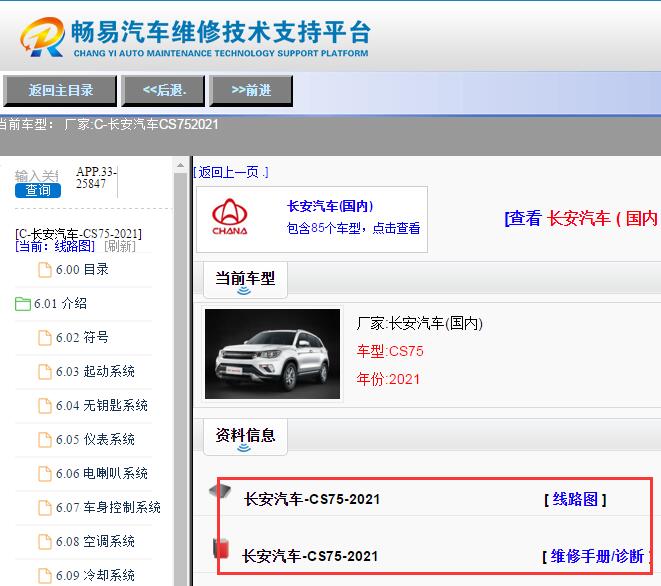The width and height of the screenshot is (661, 586).
Task: Go back with the <<后退 button
Action: click(x=164, y=90)
